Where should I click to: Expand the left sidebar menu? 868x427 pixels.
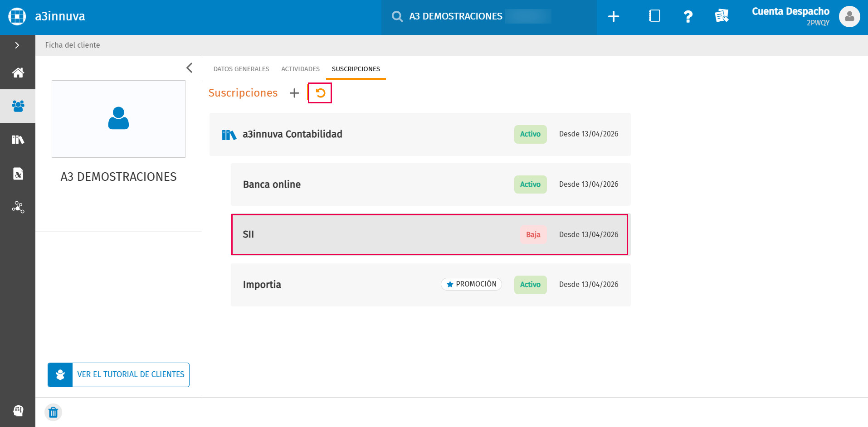[17, 45]
